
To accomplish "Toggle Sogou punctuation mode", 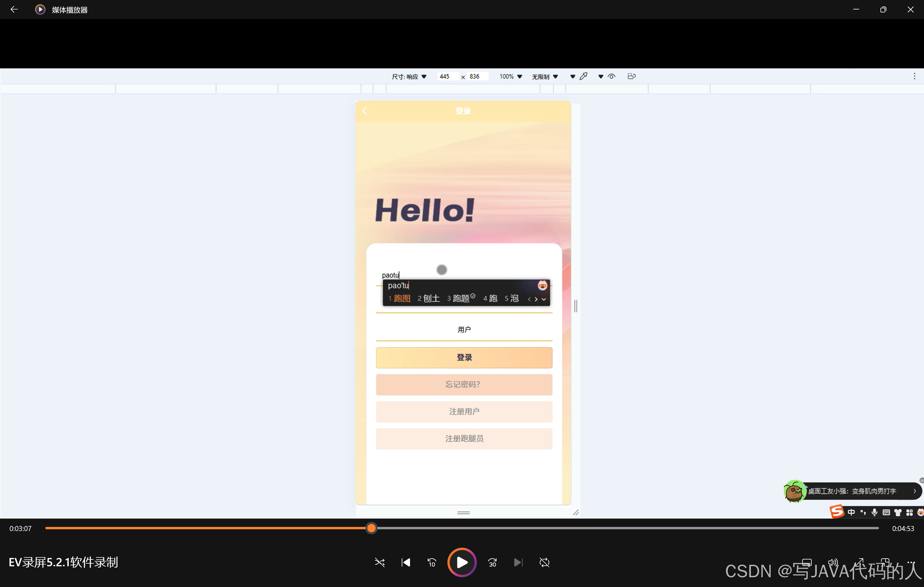I will [x=863, y=512].
